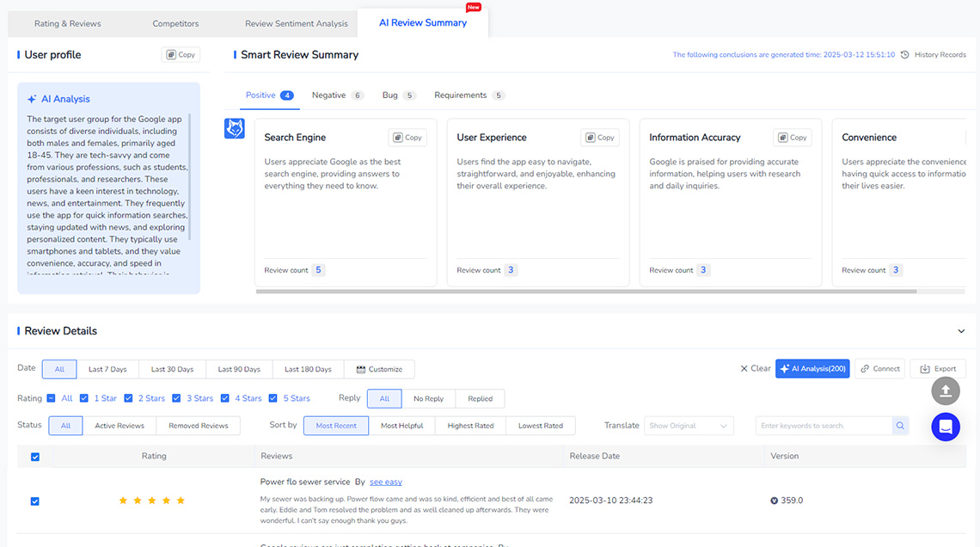Click the Connect button
This screenshot has height=547, width=980.
tap(880, 369)
